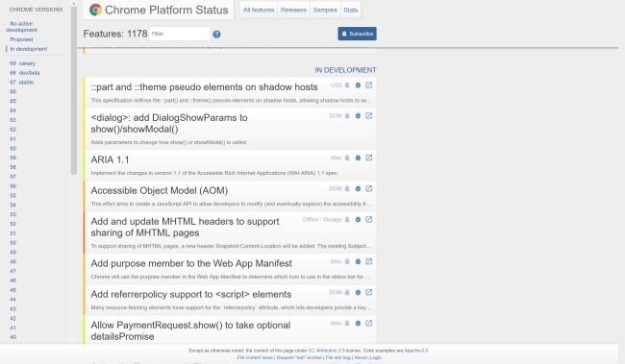Click notification icon for dialog DialogShowParams row

(347, 116)
